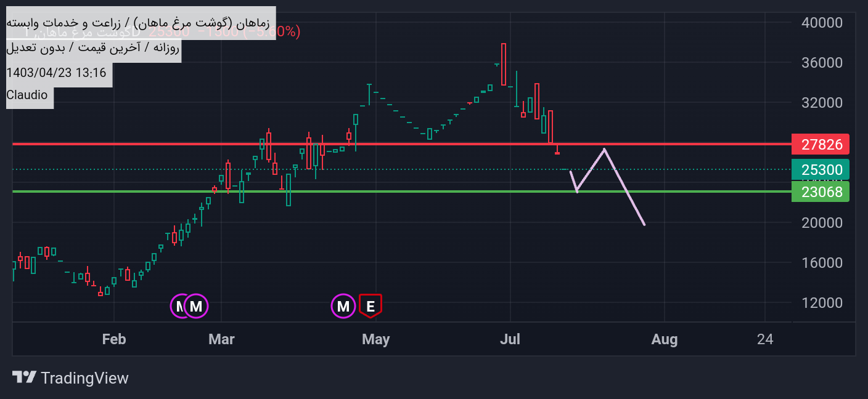Screen dimensions: 868x399
Task: Select the green 23068 price label
Action: point(821,191)
